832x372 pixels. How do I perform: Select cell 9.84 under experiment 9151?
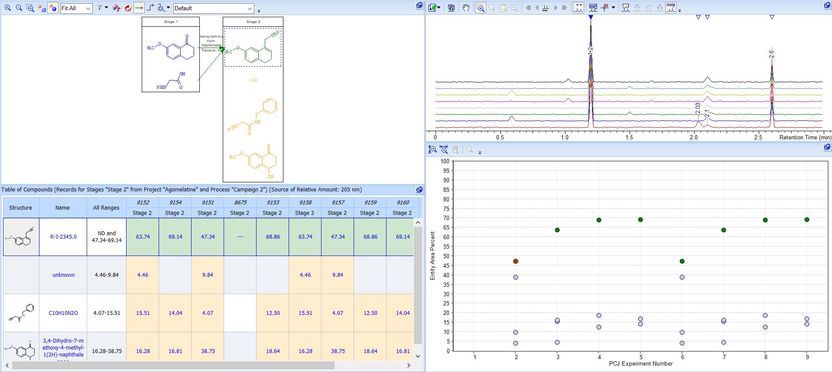(x=207, y=275)
